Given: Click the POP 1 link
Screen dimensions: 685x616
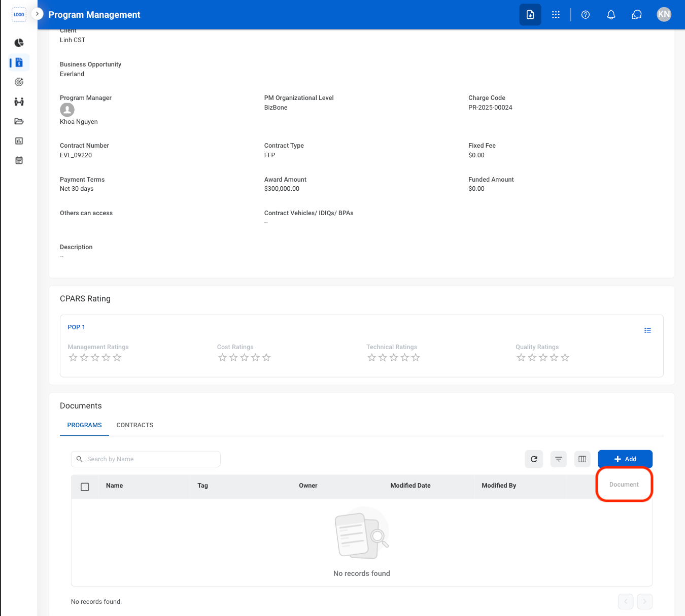Looking at the screenshot, I should (x=77, y=327).
